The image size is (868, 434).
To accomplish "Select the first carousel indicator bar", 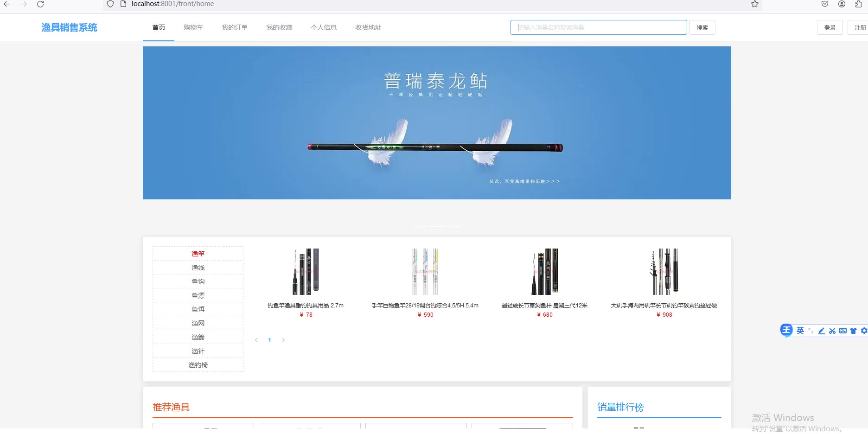I will (420, 226).
